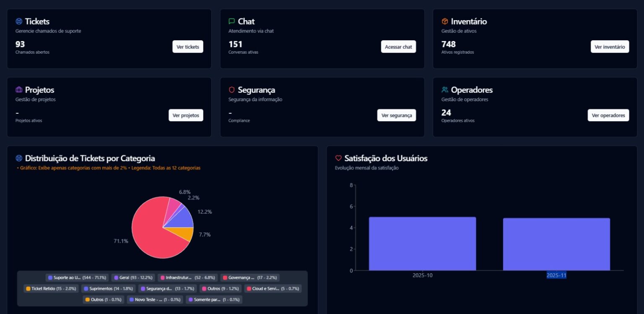This screenshot has height=314, width=644.
Task: Open Ver inventário
Action: (x=610, y=47)
